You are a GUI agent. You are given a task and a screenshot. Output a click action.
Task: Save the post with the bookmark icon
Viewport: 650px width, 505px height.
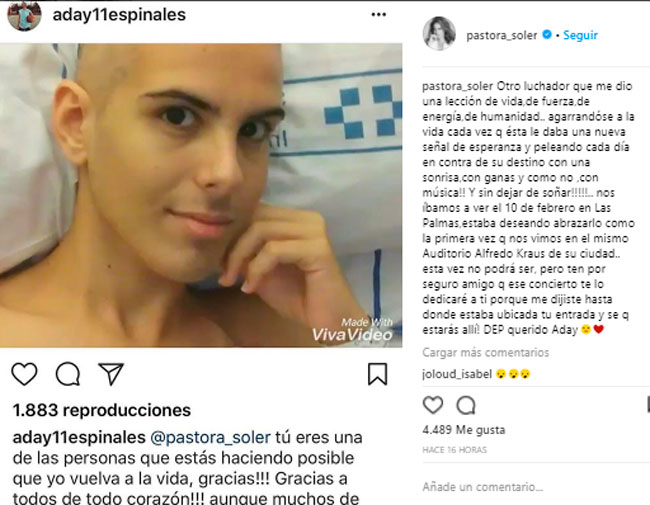coord(377,374)
